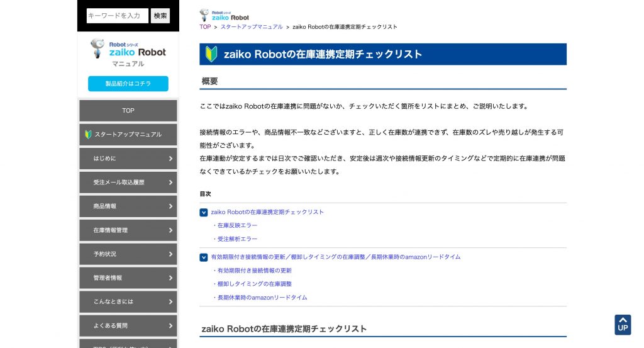This screenshot has width=644, height=348.
Task: Open the 製品紹介はコチラ button
Action: [128, 84]
